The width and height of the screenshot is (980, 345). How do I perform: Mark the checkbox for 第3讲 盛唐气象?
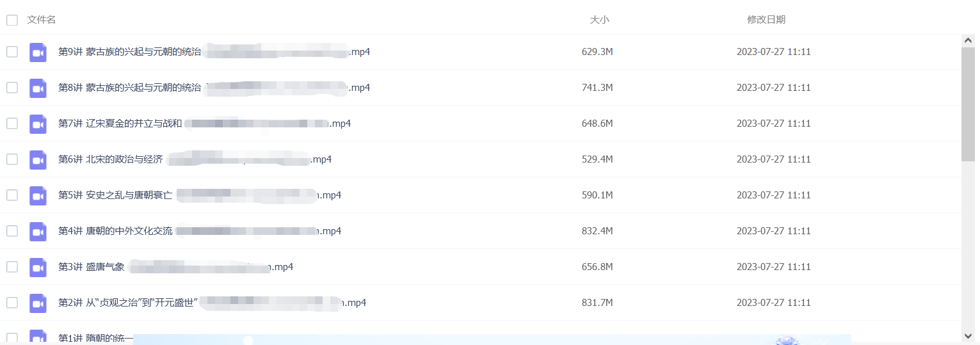(x=12, y=267)
